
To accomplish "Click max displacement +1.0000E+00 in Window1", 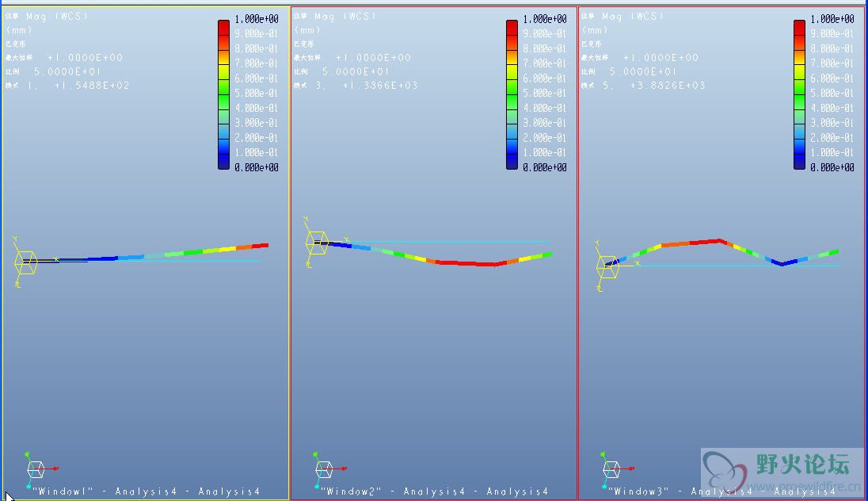I will [x=86, y=58].
